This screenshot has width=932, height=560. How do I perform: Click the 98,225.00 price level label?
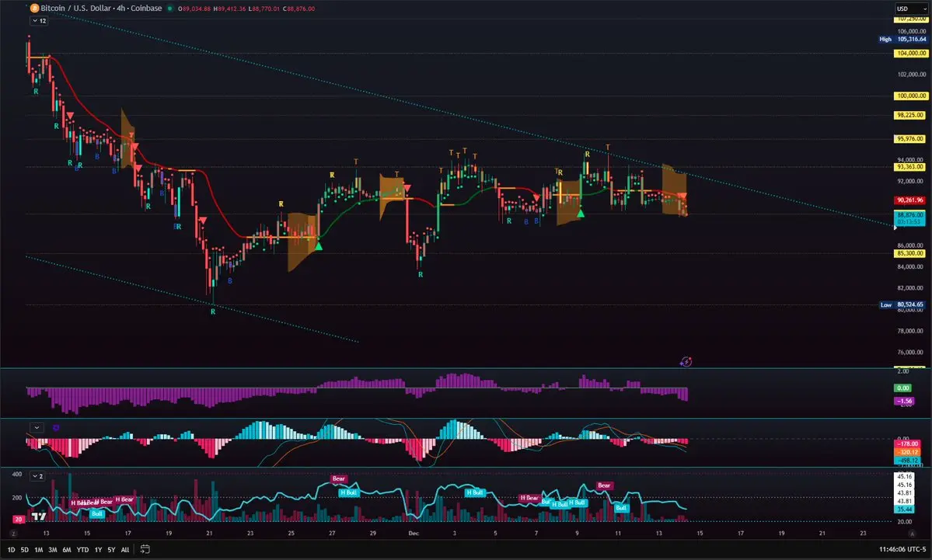(x=910, y=115)
